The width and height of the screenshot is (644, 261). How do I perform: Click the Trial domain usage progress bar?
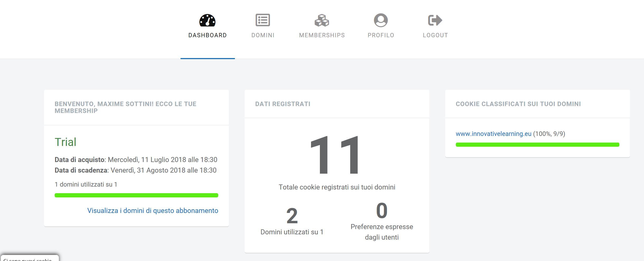(x=136, y=195)
